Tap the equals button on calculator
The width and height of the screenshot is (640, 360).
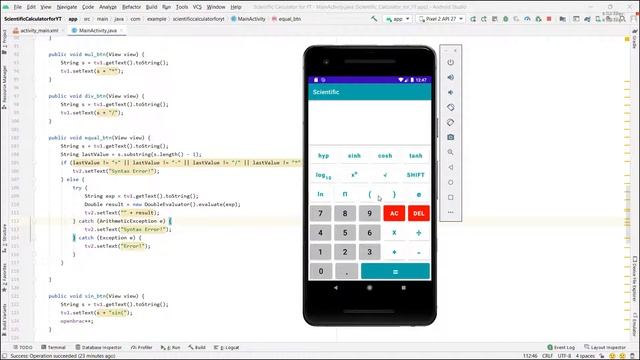[x=396, y=271]
